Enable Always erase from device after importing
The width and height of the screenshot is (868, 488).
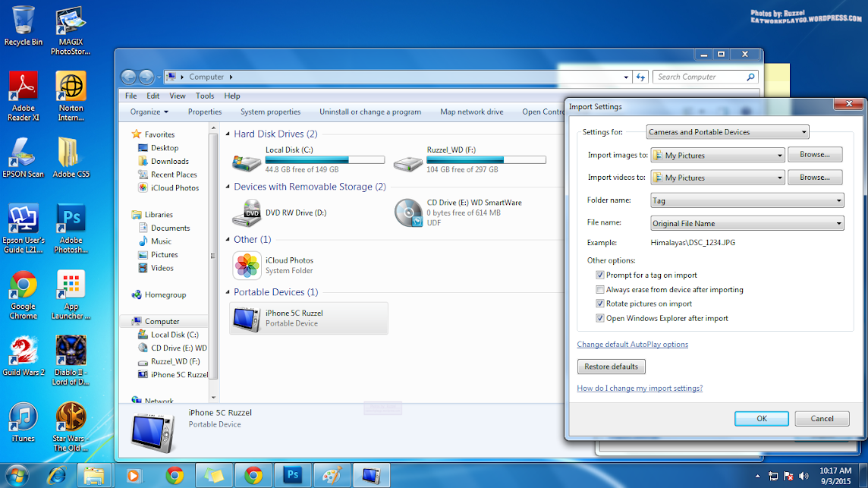click(x=599, y=289)
